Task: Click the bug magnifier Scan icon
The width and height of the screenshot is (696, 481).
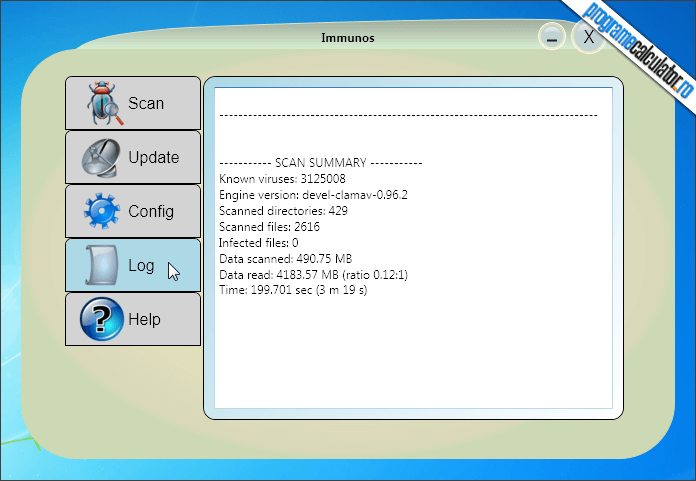Action: pos(105,103)
